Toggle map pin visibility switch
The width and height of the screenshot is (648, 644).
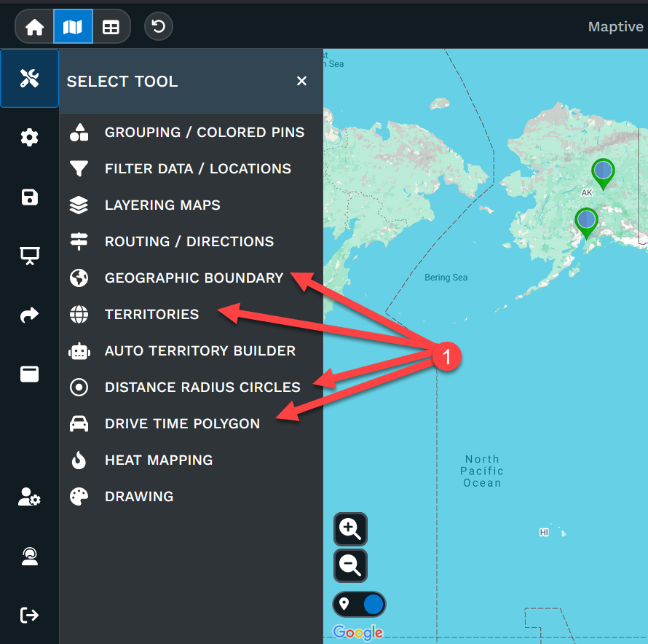tap(359, 604)
